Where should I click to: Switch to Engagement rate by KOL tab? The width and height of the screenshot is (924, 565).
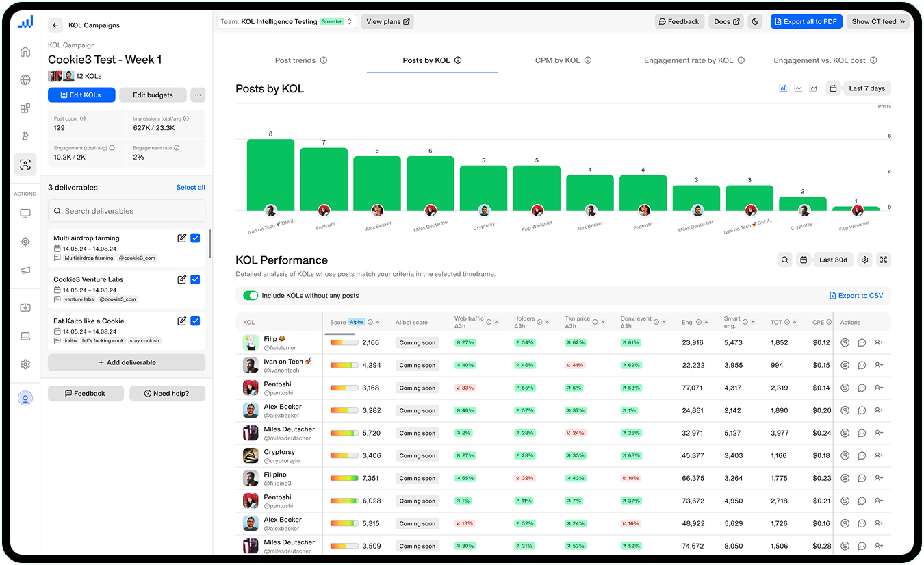(694, 60)
